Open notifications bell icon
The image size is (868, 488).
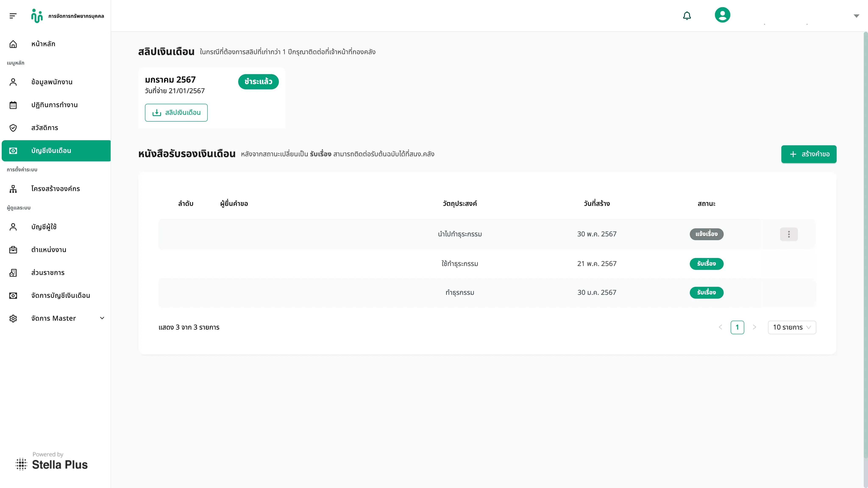click(x=687, y=16)
